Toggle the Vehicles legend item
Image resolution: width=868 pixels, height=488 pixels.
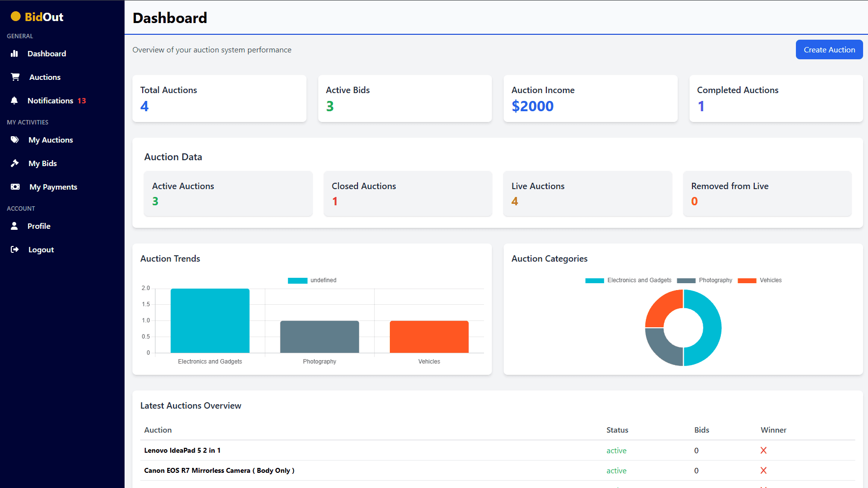click(x=760, y=280)
